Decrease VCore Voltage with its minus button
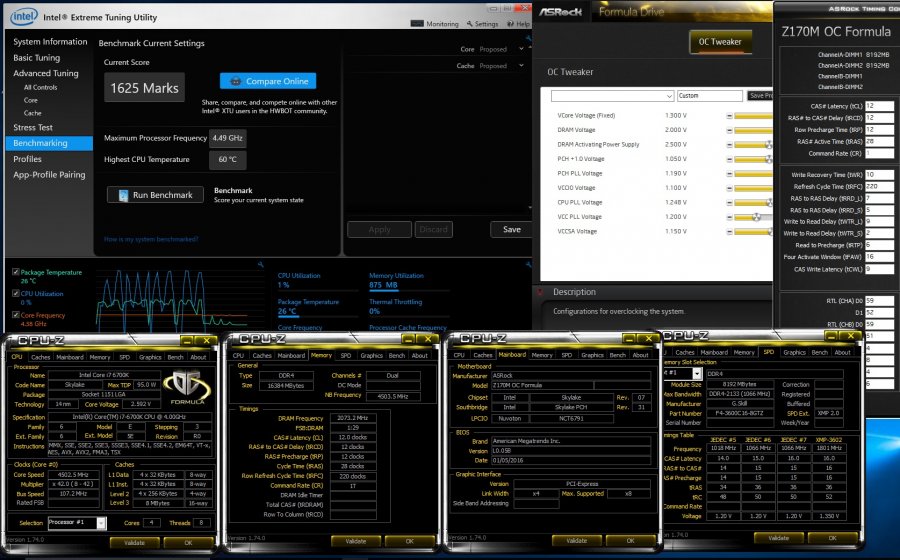Screen dimensions: 900x560 coord(729,115)
